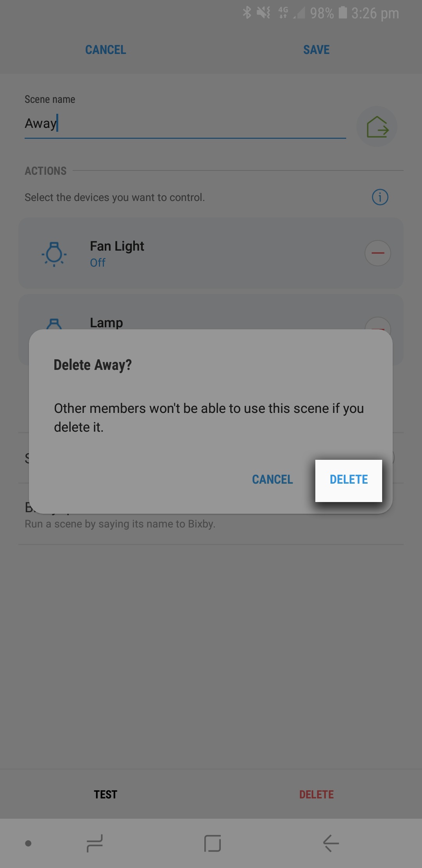Tap CANCEL in the Delete Away dialog
The height and width of the screenshot is (868, 422).
pos(272,480)
